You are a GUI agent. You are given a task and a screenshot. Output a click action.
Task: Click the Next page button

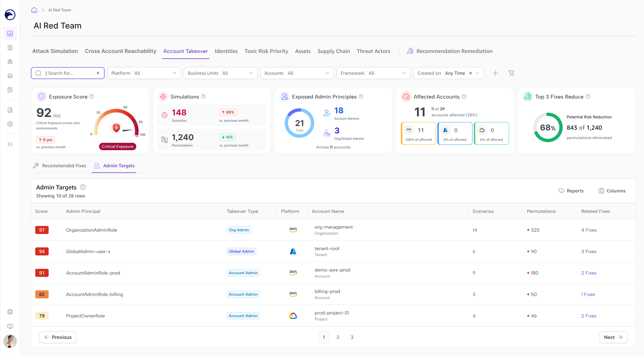613,337
